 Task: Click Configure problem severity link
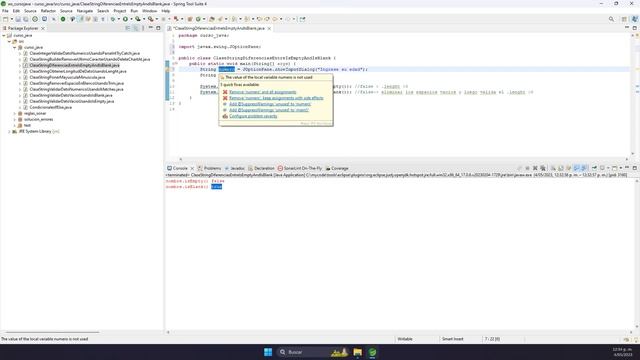click(253, 116)
